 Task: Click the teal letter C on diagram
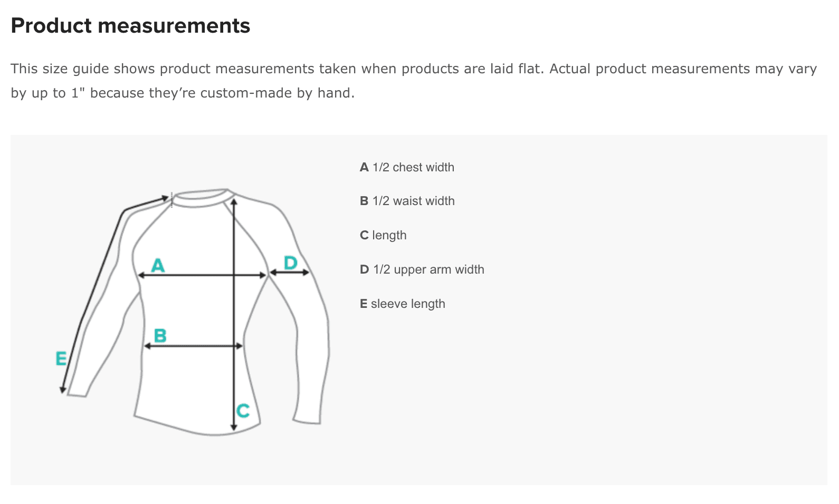click(x=243, y=411)
